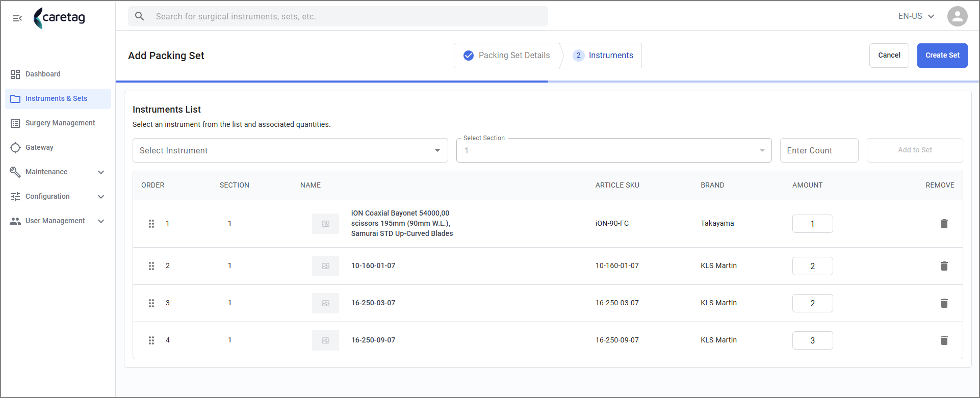Open EN-US language selector
980x398 pixels.
tap(916, 16)
